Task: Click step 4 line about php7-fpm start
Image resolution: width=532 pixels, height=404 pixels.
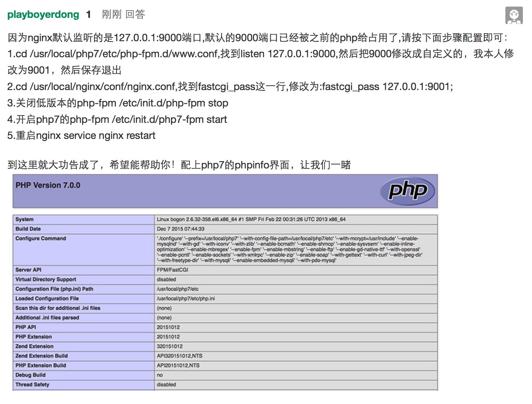Action: pyautogui.click(x=117, y=119)
